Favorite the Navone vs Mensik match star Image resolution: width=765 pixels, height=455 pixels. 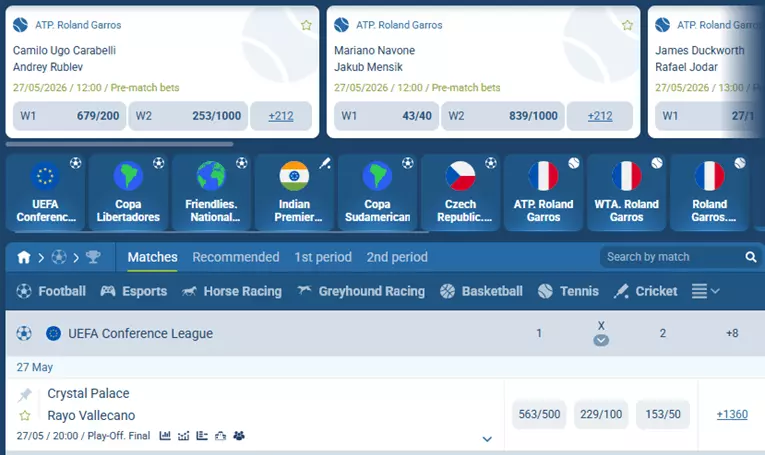point(627,25)
